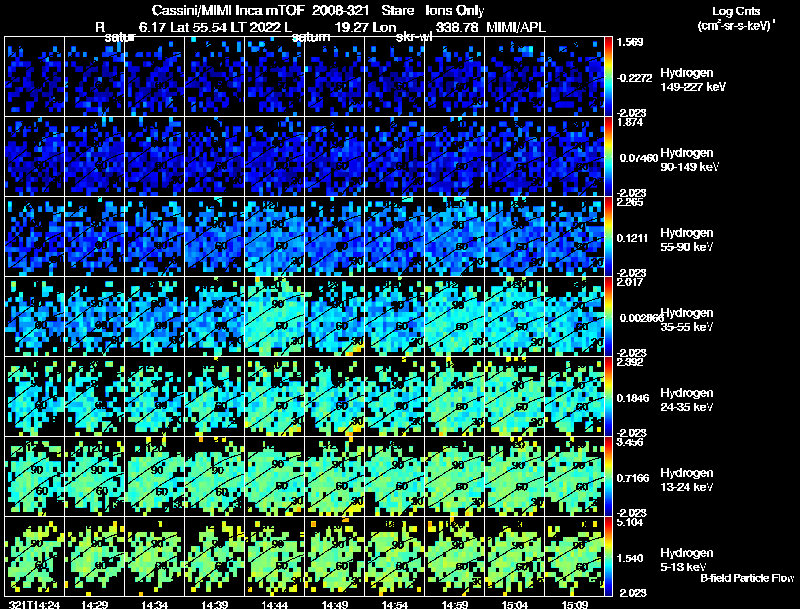800x609 pixels.
Task: Select the 'Hydrogen 24-35 keV' row label
Action: tap(687, 400)
